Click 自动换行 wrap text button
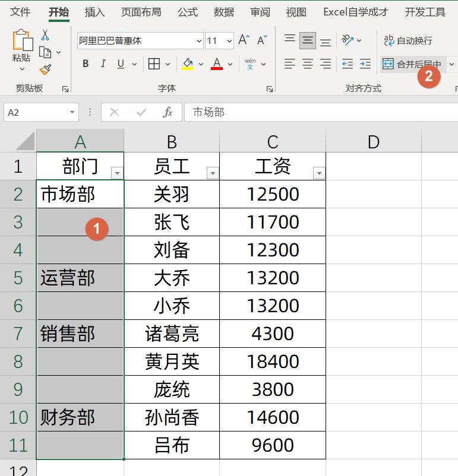Image resolution: width=458 pixels, height=476 pixels. pyautogui.click(x=408, y=40)
